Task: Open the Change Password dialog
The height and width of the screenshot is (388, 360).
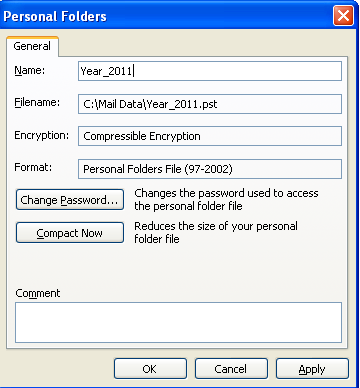Action: (x=70, y=200)
